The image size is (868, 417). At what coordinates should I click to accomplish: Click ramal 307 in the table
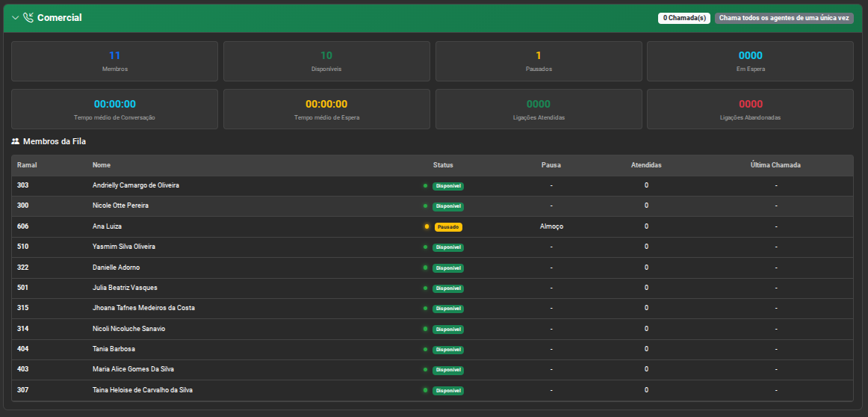pos(22,390)
